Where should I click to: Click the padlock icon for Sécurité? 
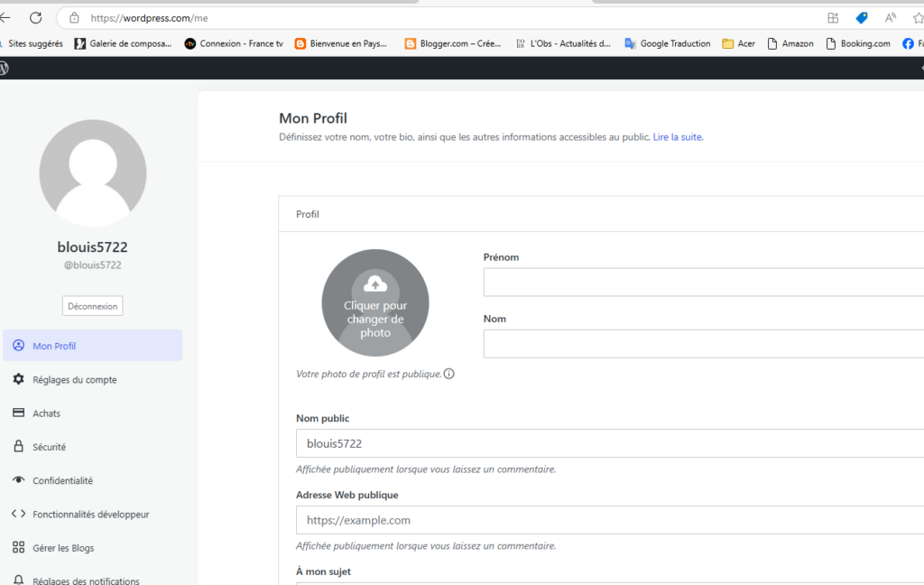18,447
